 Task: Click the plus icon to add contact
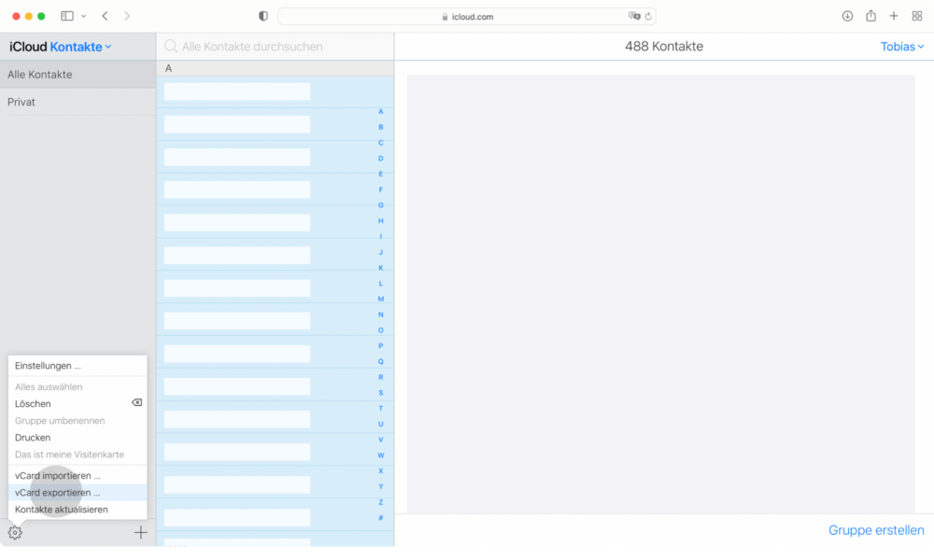141,533
